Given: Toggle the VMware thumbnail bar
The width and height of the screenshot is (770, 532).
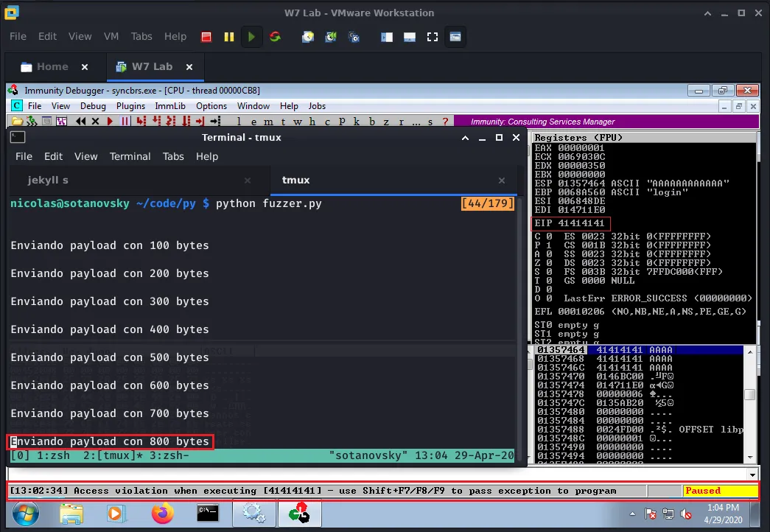Looking at the screenshot, I should tap(410, 37).
